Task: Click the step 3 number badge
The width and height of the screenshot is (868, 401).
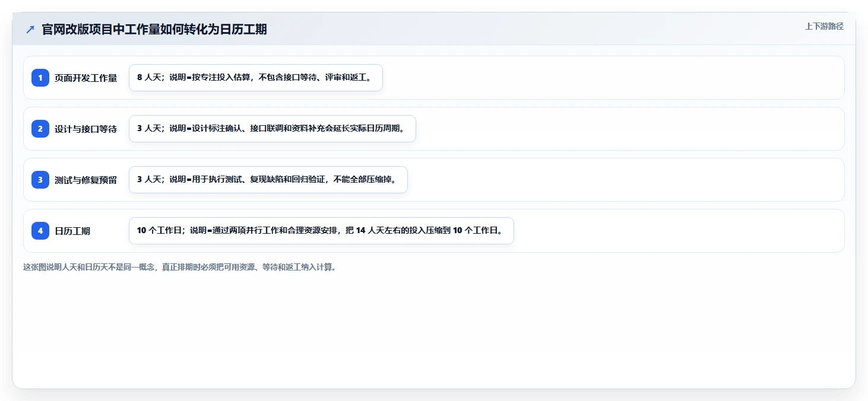Action: (x=40, y=180)
